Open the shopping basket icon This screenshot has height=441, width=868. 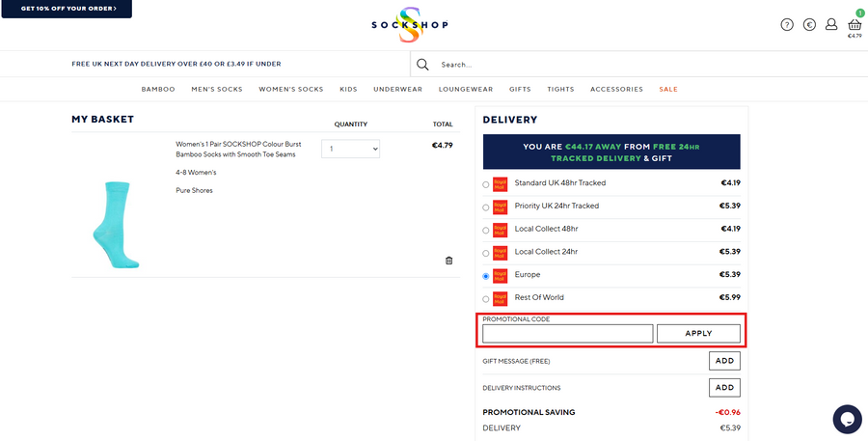click(x=854, y=25)
